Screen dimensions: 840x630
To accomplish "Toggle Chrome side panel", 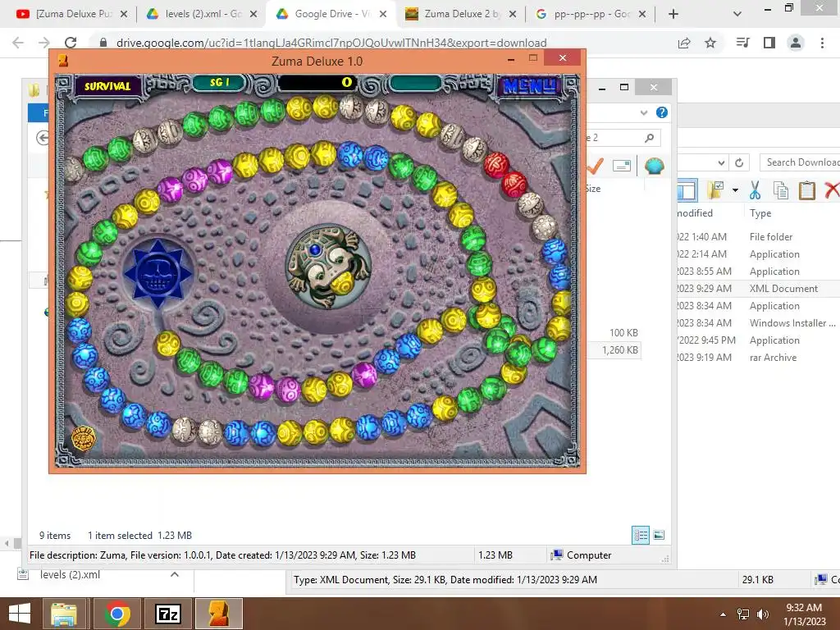I will point(769,43).
